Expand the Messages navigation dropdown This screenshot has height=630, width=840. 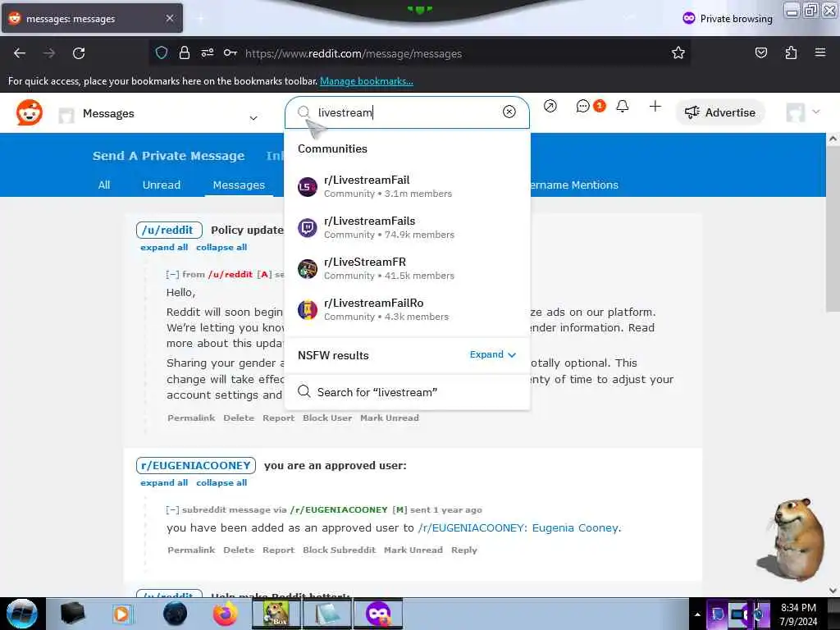[253, 118]
